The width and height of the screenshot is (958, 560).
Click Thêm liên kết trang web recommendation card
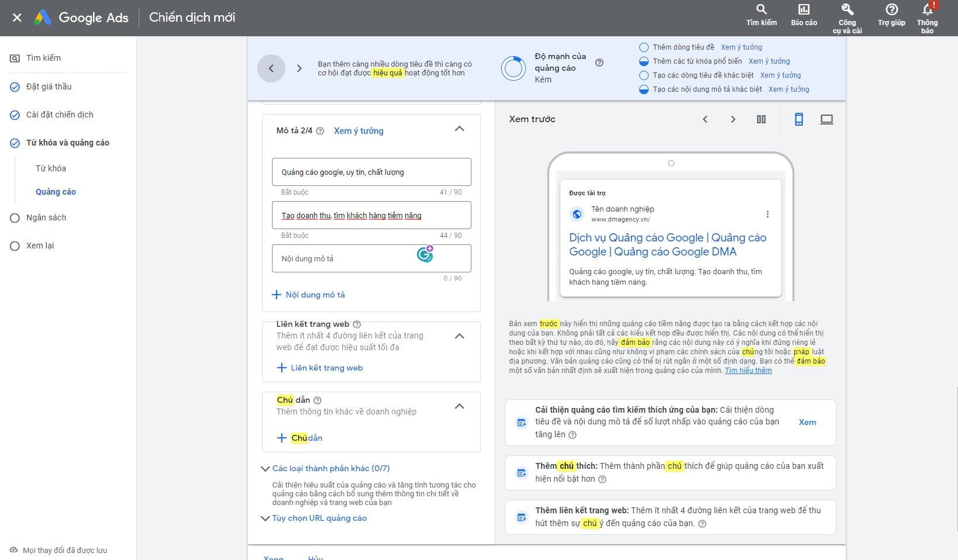tap(670, 517)
